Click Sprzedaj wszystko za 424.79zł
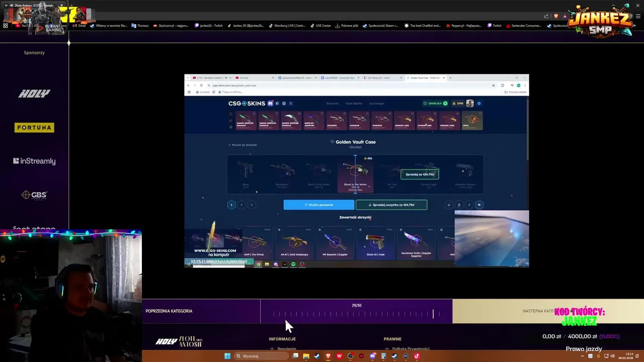This screenshot has width=644, height=362. click(391, 205)
